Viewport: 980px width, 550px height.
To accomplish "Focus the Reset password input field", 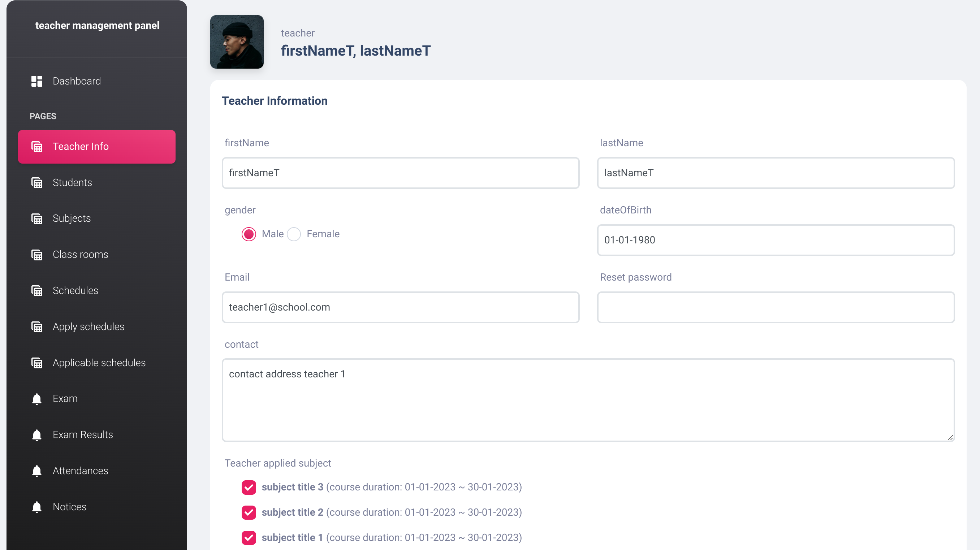I will point(775,307).
